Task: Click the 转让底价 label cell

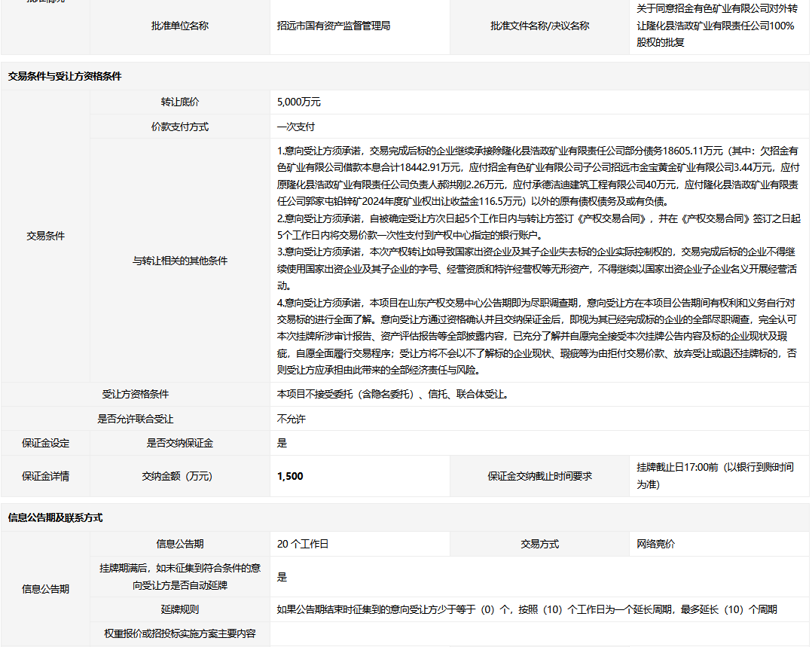Action: (179, 102)
